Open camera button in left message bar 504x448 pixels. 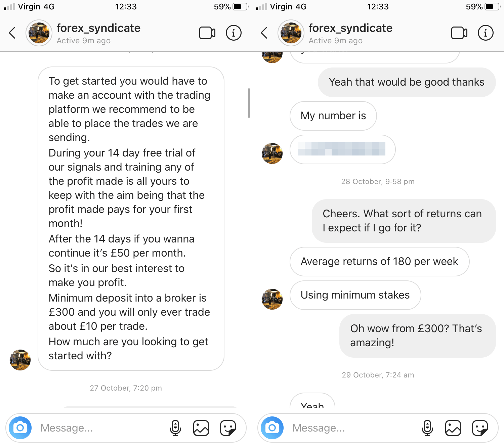pos(20,428)
